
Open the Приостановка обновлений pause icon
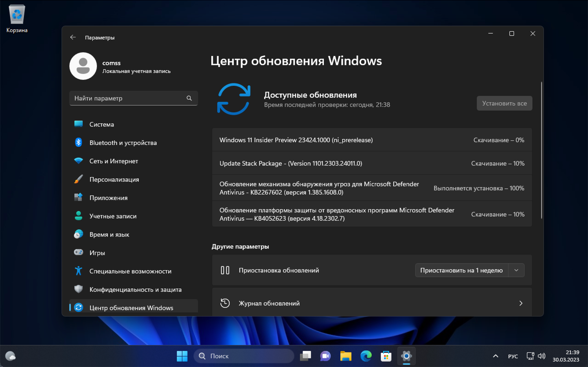(x=225, y=270)
